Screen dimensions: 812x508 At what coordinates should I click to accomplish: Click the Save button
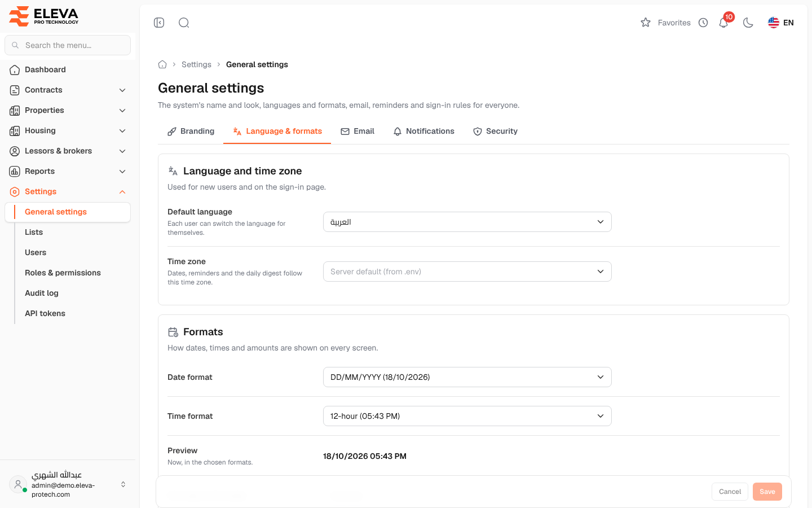[x=767, y=492]
